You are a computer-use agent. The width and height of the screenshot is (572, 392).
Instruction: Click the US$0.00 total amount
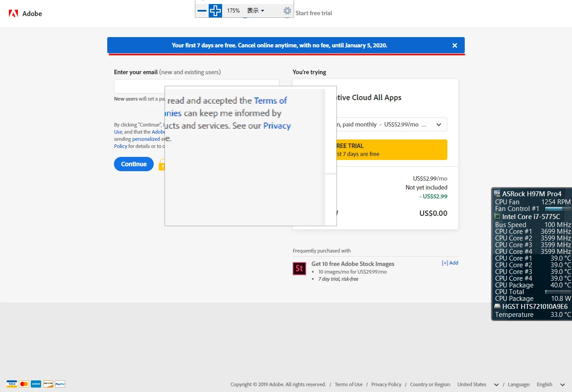(433, 213)
